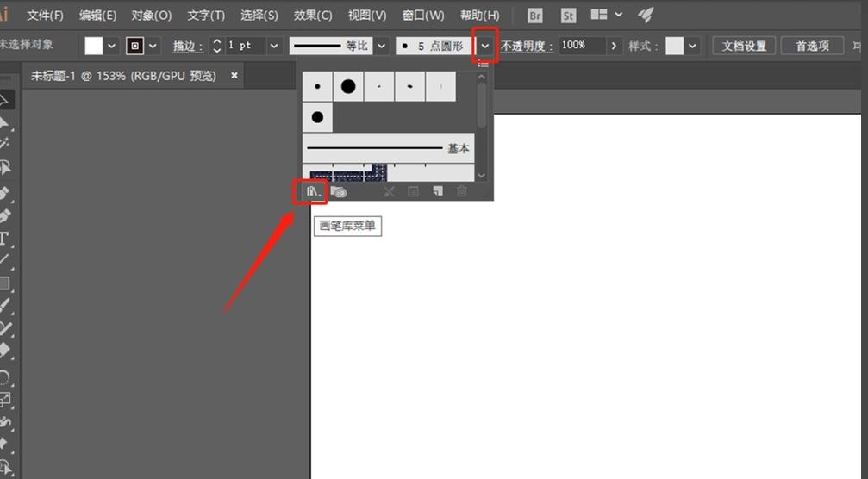Expand the opacity slider arrow

614,46
